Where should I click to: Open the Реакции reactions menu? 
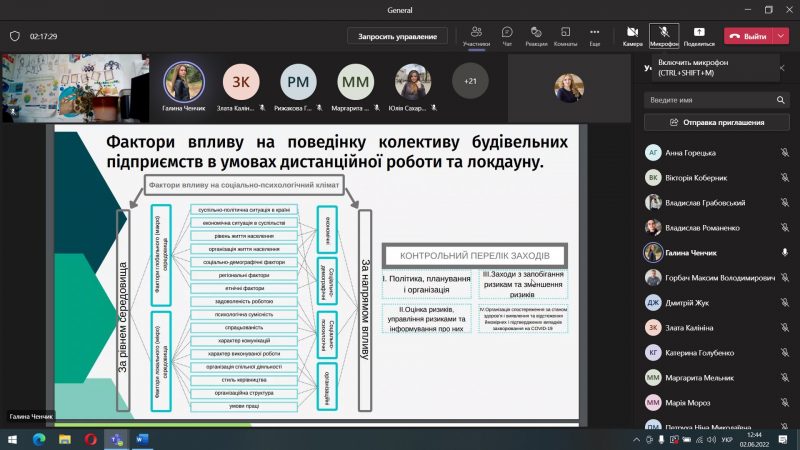click(536, 35)
